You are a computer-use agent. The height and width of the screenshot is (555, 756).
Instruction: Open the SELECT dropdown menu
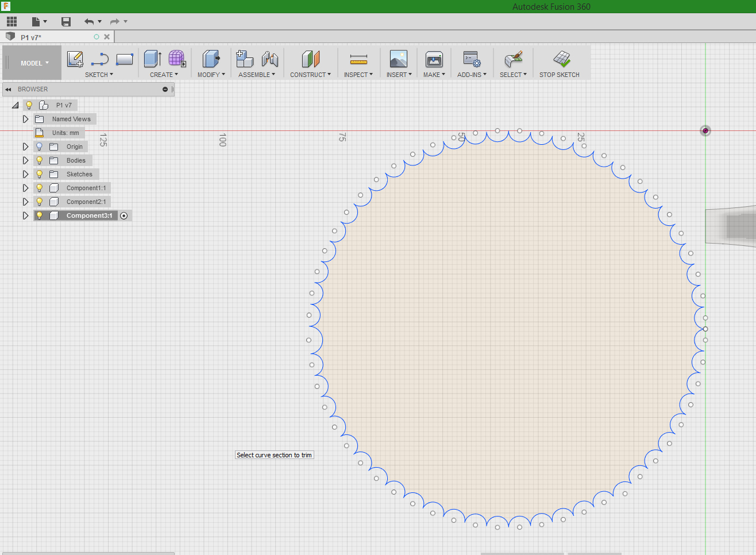(513, 75)
